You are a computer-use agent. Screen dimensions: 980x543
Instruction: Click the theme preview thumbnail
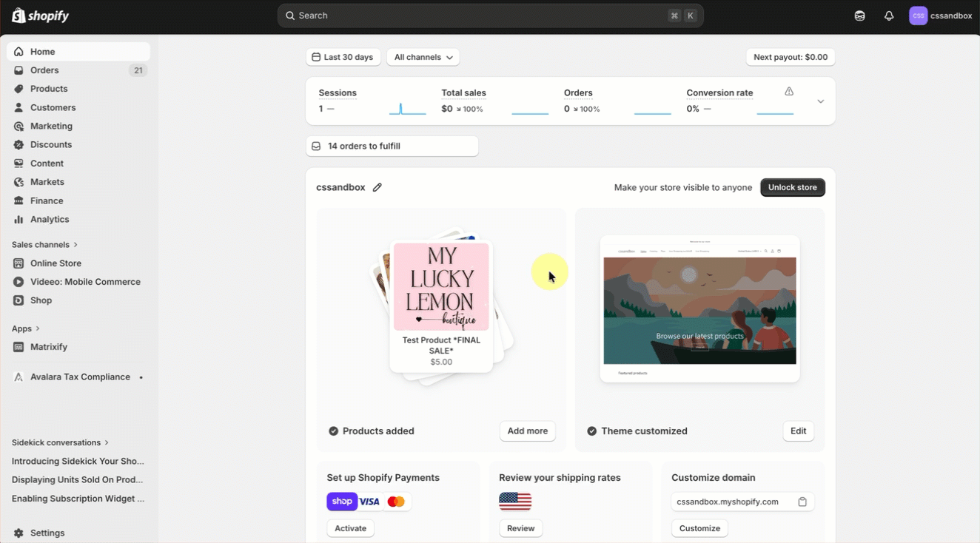pyautogui.click(x=699, y=308)
